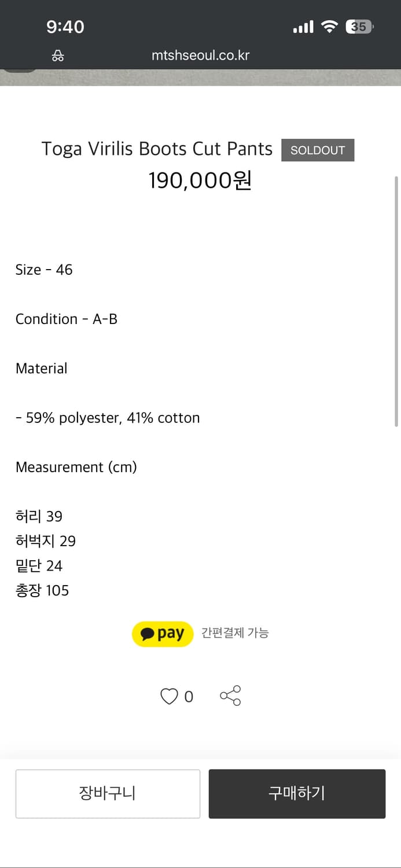Viewport: 401px width, 868px height.
Task: Tap the Wi-Fi icon in the status bar
Action: (x=331, y=26)
